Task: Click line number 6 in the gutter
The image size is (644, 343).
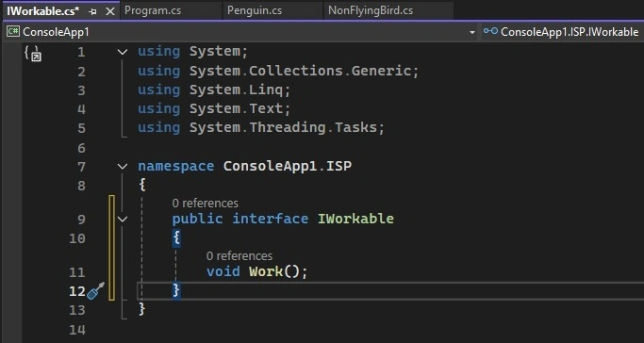Action: click(81, 148)
